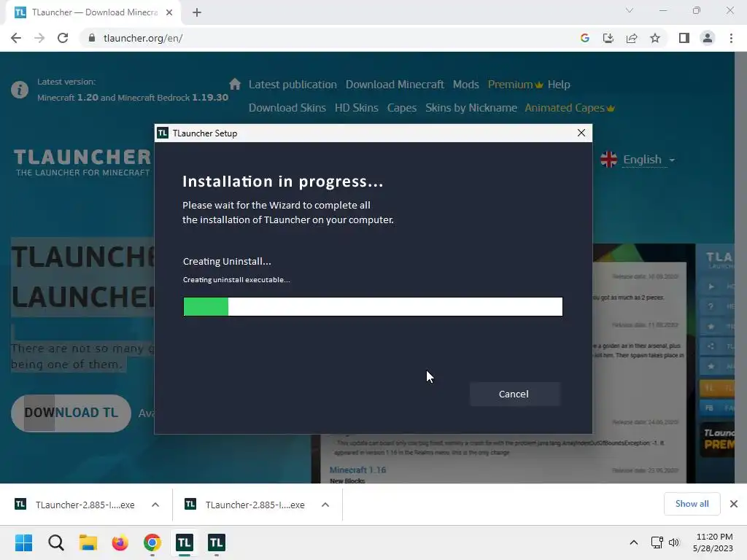
Task: Close the downloads bar
Action: coord(734,504)
